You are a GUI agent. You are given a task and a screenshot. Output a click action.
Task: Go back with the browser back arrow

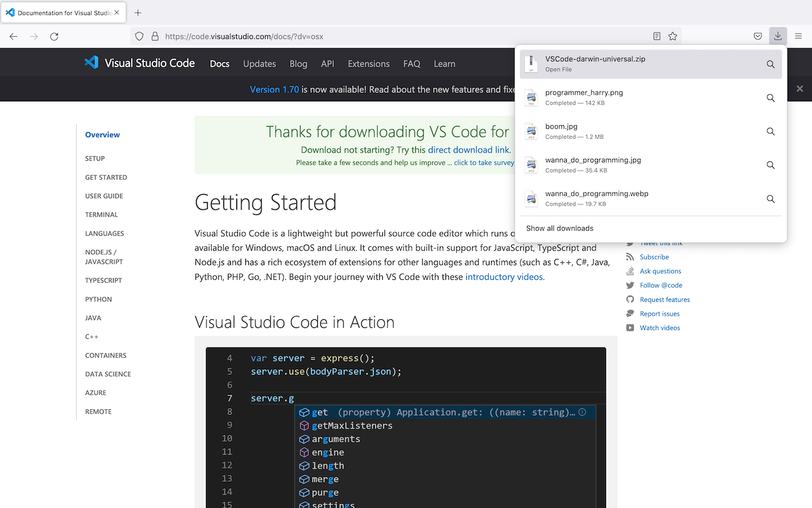click(14, 36)
